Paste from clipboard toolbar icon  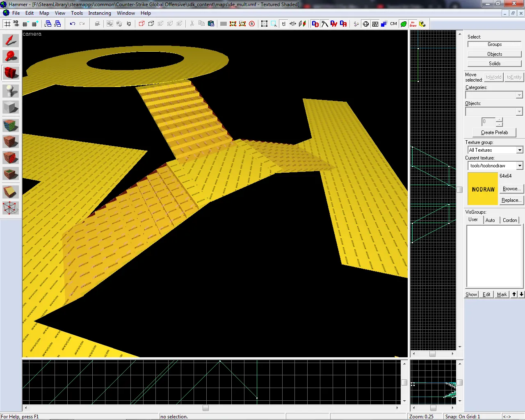(x=211, y=24)
